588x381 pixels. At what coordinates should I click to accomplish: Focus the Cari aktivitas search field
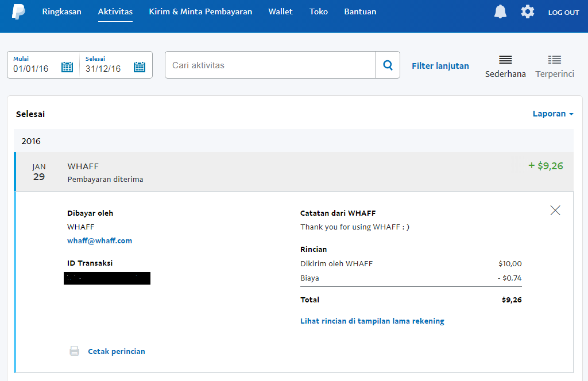pos(270,65)
